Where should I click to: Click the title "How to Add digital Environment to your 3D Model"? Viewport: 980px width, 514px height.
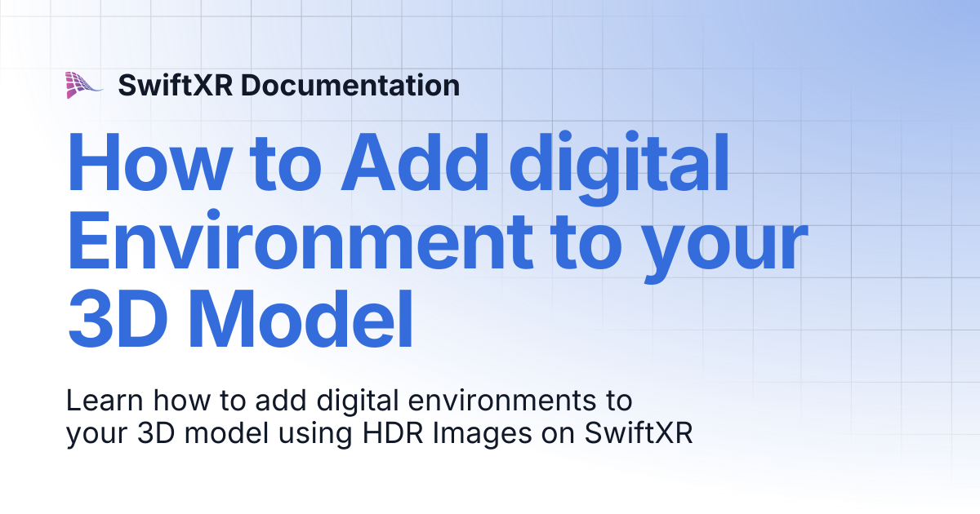pyautogui.click(x=438, y=240)
